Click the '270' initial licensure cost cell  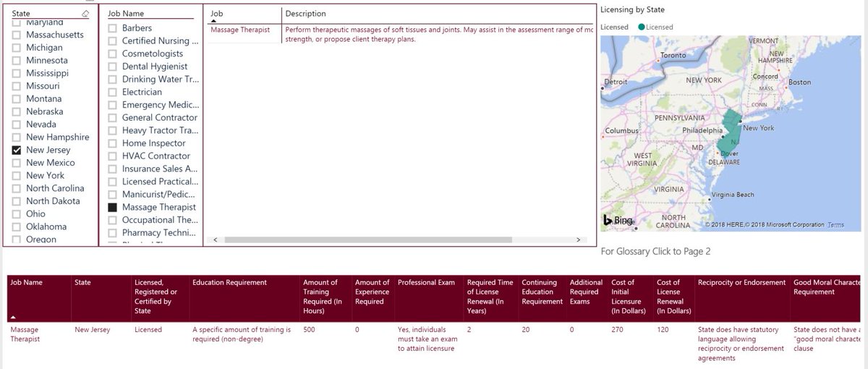point(617,330)
